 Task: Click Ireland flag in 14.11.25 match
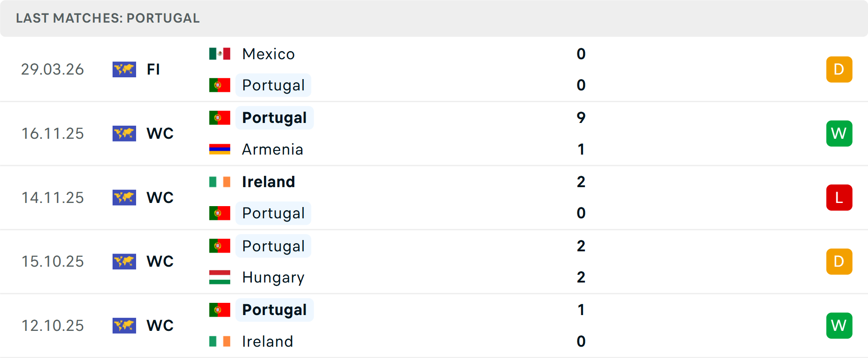point(220,182)
